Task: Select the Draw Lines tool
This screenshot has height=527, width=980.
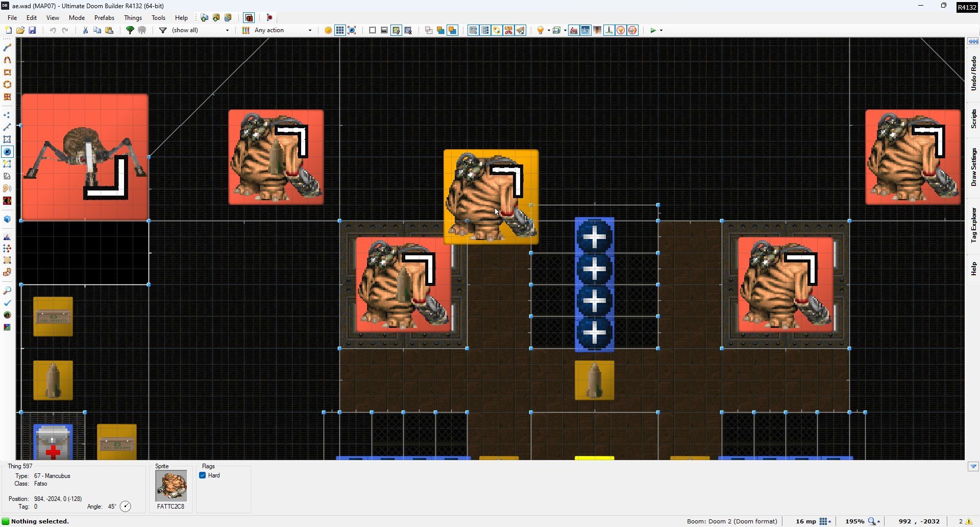Action: click(7, 47)
